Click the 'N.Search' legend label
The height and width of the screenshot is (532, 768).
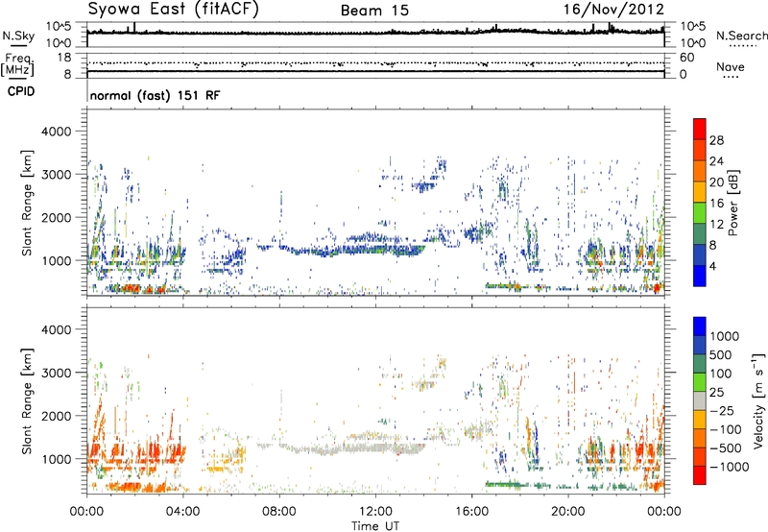[742, 36]
